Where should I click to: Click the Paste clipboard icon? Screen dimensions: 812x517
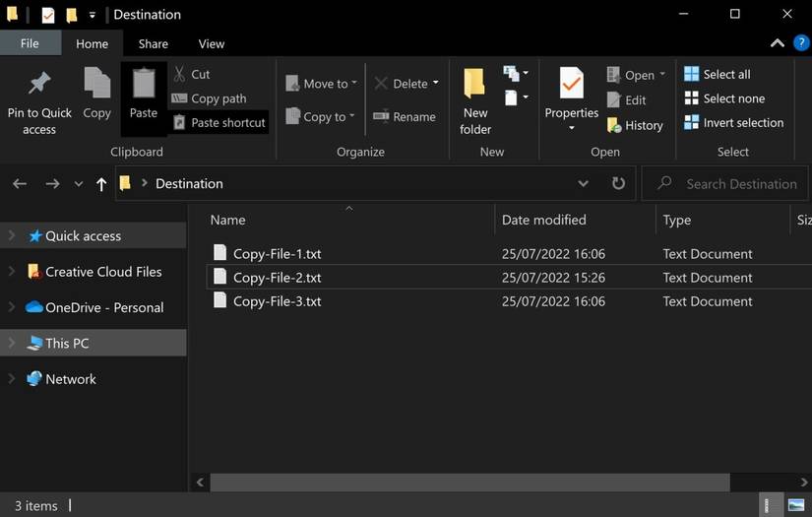144,83
